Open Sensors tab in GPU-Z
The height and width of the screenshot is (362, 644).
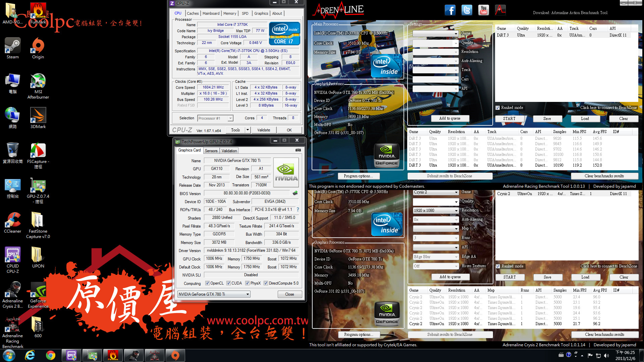click(x=211, y=151)
